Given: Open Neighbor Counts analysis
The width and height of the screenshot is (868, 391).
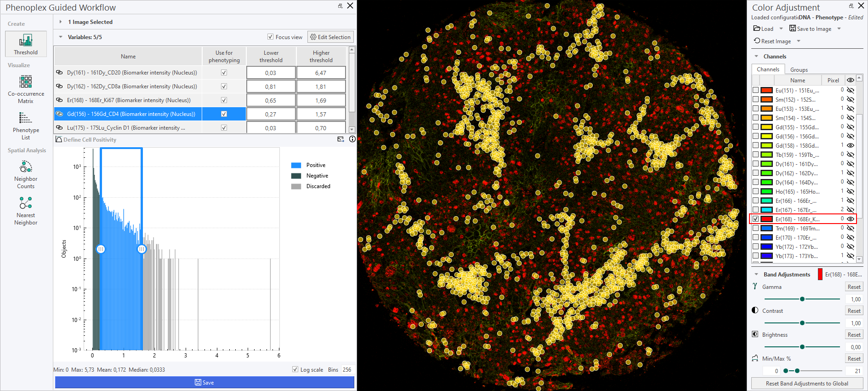Looking at the screenshot, I should (26, 175).
